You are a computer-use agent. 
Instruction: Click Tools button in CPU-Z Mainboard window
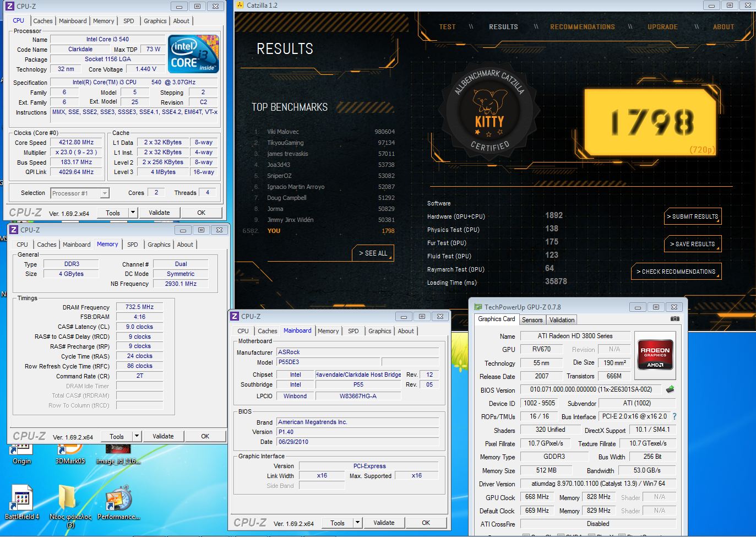tap(338, 523)
